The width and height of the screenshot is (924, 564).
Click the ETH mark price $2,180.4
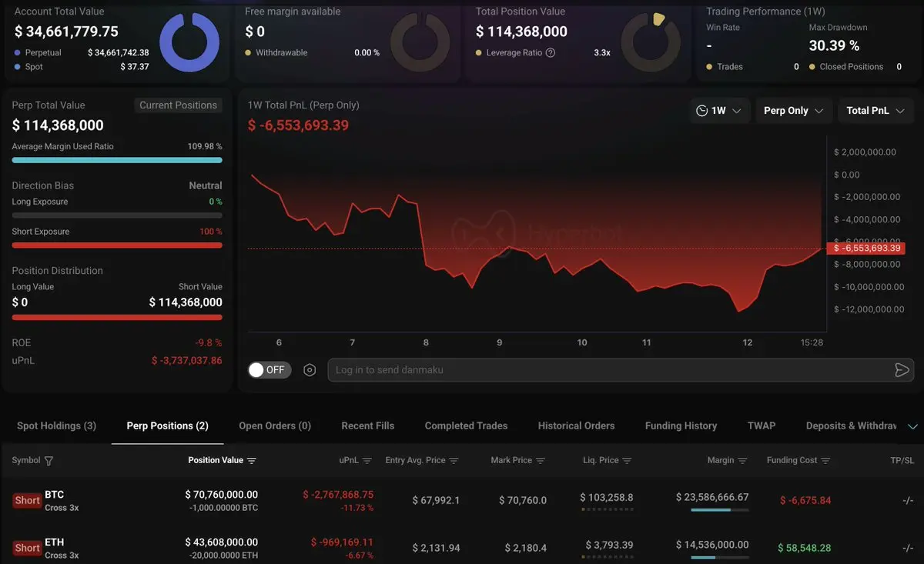coord(525,548)
